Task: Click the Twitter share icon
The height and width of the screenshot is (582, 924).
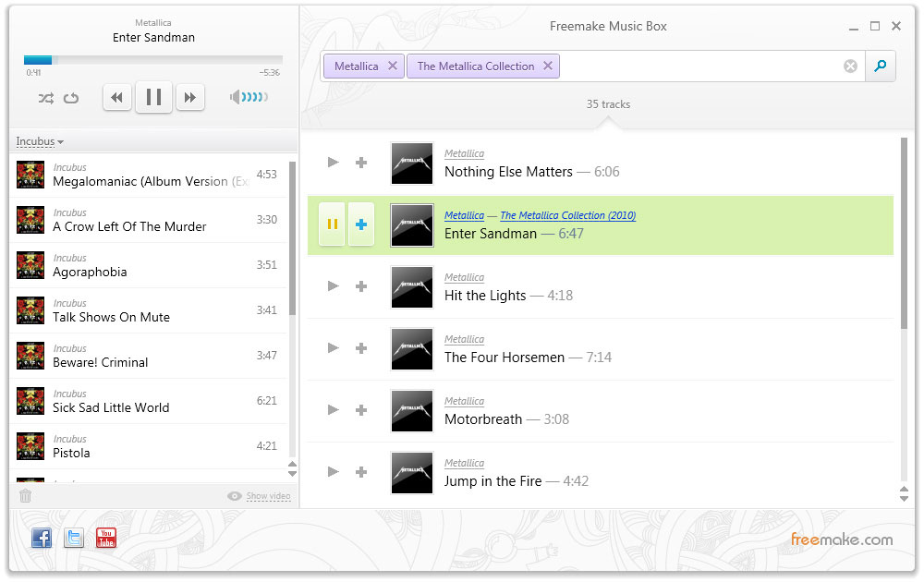Action: [73, 537]
